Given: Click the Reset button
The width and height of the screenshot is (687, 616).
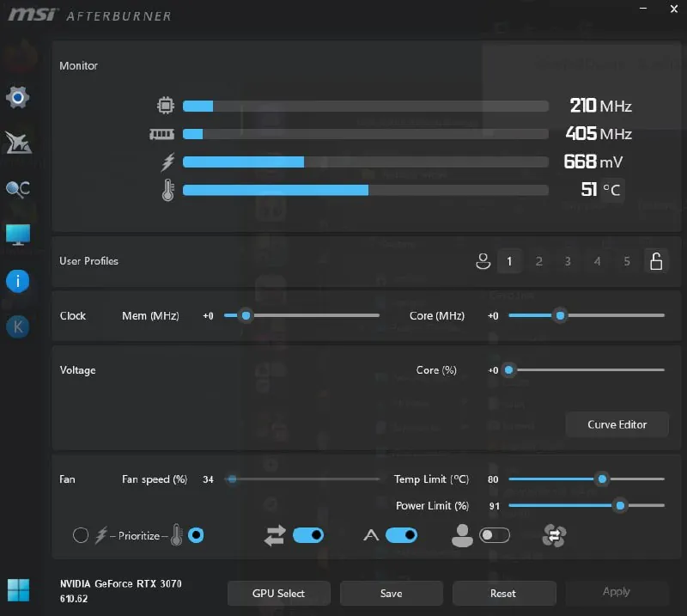Looking at the screenshot, I should 504,593.
